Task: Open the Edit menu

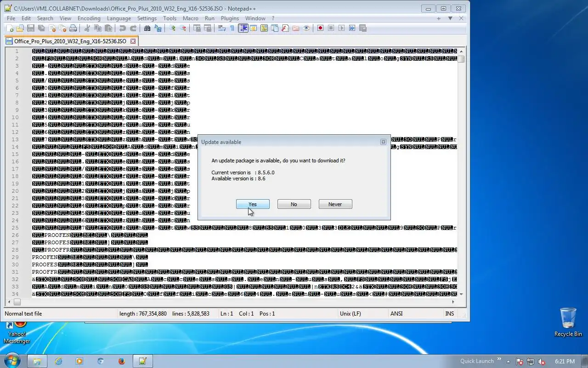Action: pyautogui.click(x=26, y=18)
